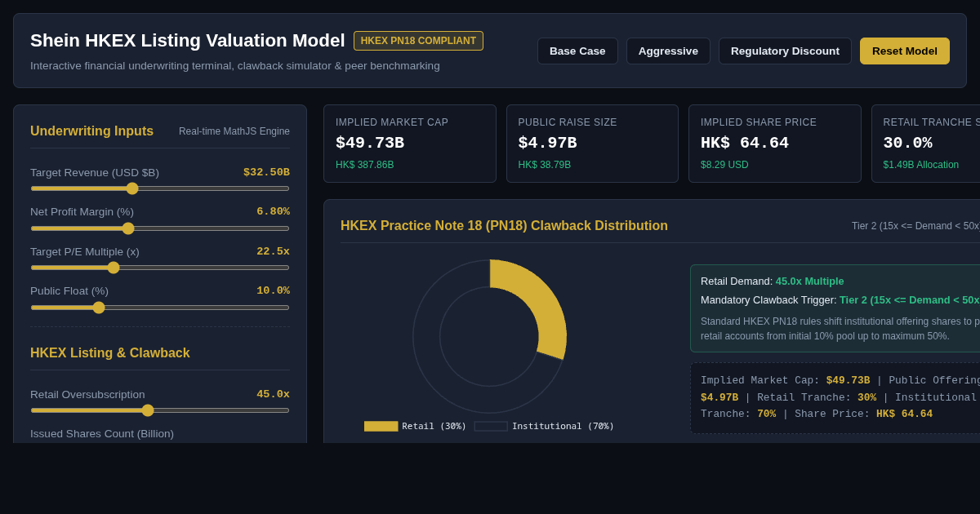Adjust the Retail Oversubscription slider
Screen dimensions: 980x514
pyautogui.click(x=160, y=410)
